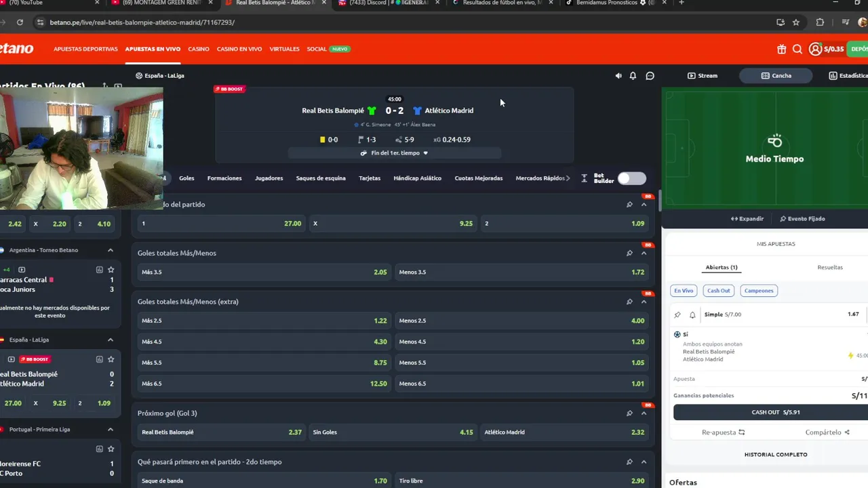Collapse the Próximo gol (Gol 3) section
Screen dimensions: 868x488
click(644, 413)
